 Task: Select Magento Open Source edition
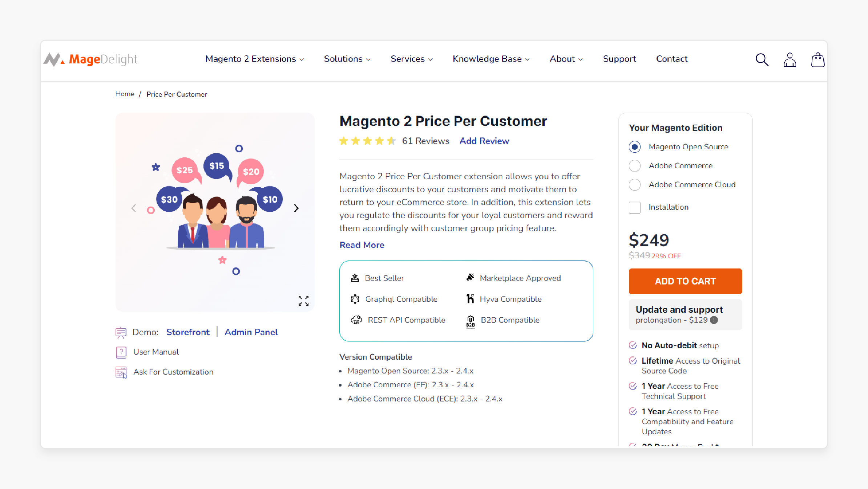[635, 147]
